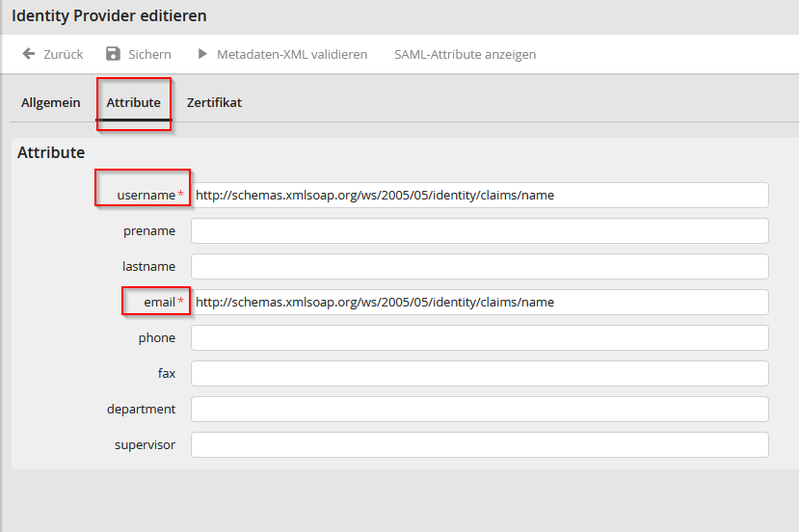Viewport: 799px width, 532px height.
Task: Select the Attribute tab
Action: [x=134, y=102]
